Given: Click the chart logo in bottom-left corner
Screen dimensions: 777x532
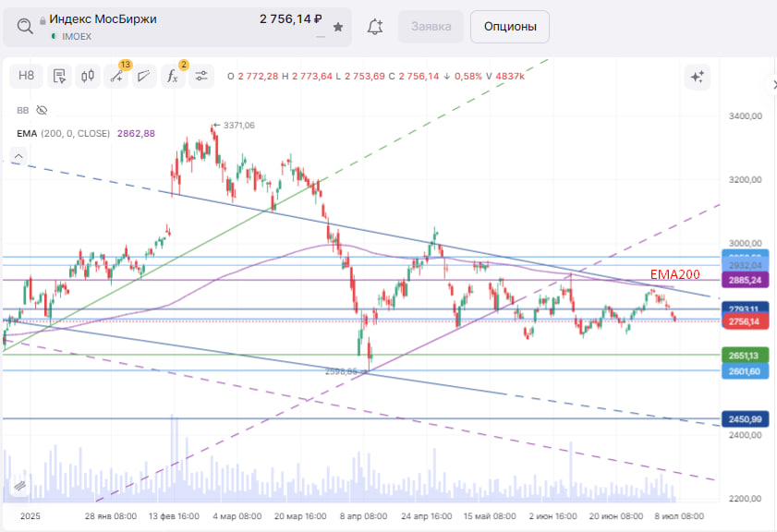Looking at the screenshot, I should [18, 486].
